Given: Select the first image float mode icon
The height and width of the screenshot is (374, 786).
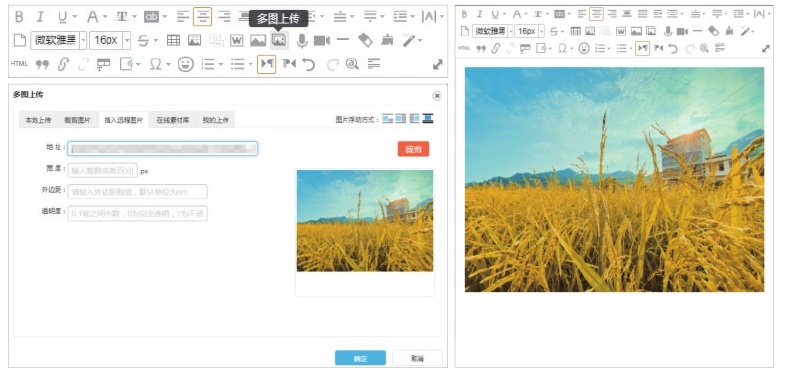Looking at the screenshot, I should [x=387, y=119].
